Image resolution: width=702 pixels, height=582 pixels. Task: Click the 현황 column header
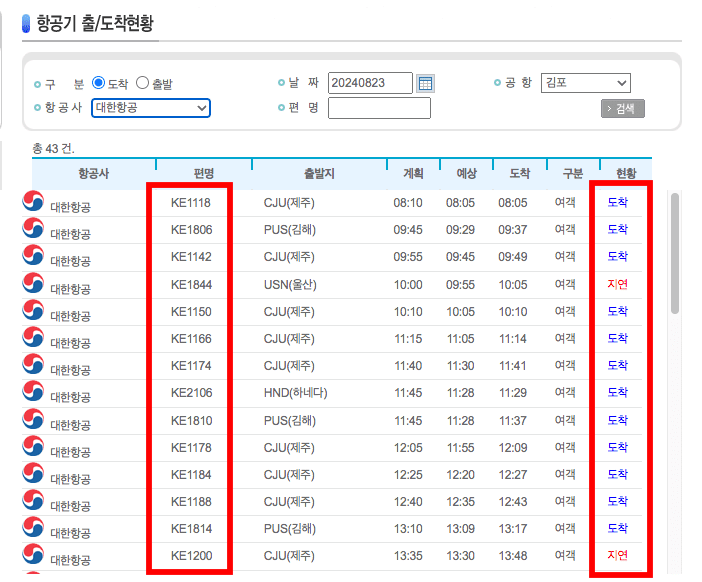(x=626, y=174)
